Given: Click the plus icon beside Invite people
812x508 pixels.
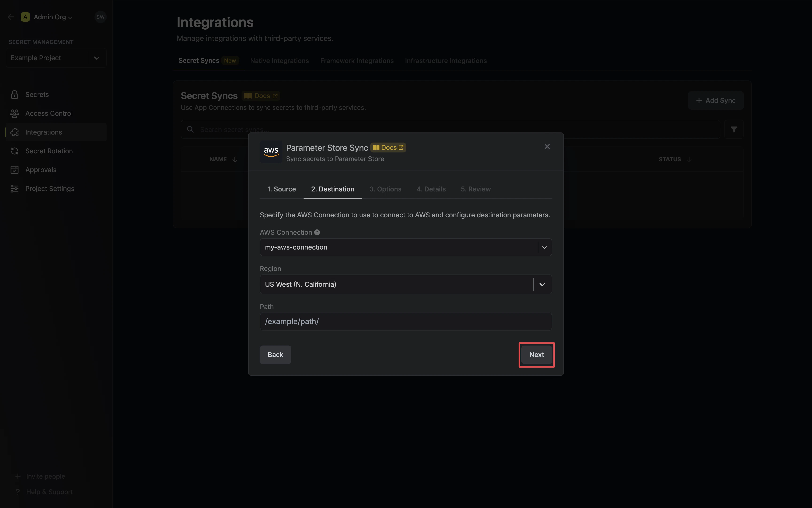Looking at the screenshot, I should tap(18, 476).
